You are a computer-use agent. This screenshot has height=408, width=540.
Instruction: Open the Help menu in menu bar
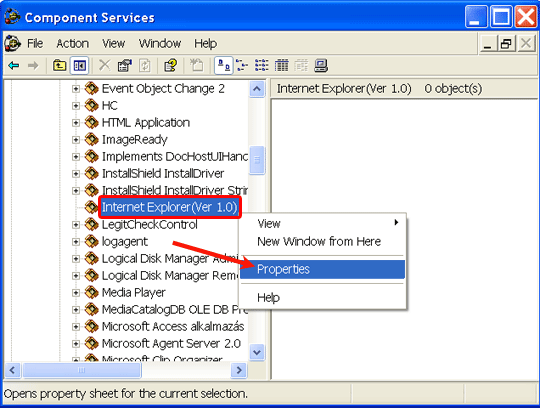click(205, 43)
